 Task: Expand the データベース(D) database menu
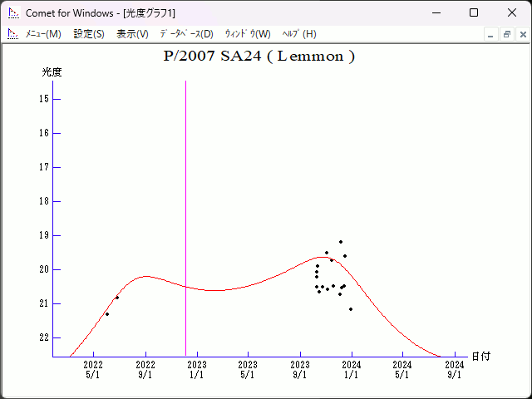[186, 34]
